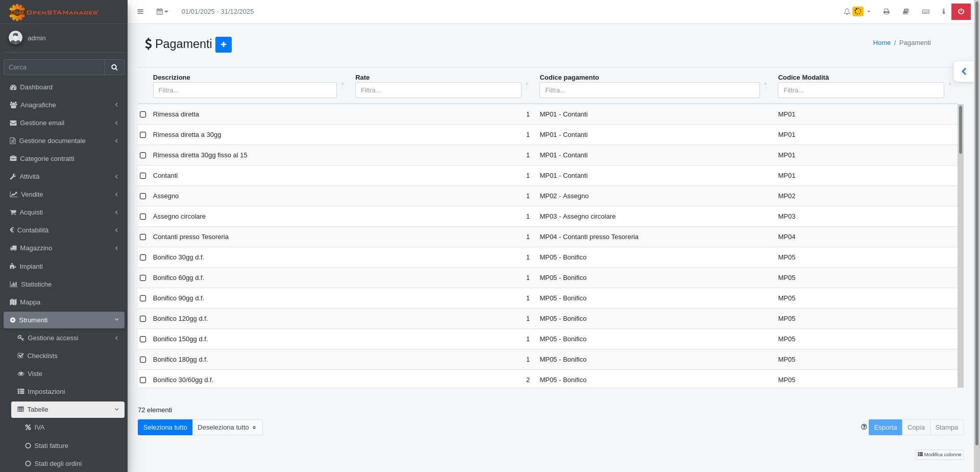Click the info icon in top bar
The width and height of the screenshot is (980, 472).
click(943, 12)
